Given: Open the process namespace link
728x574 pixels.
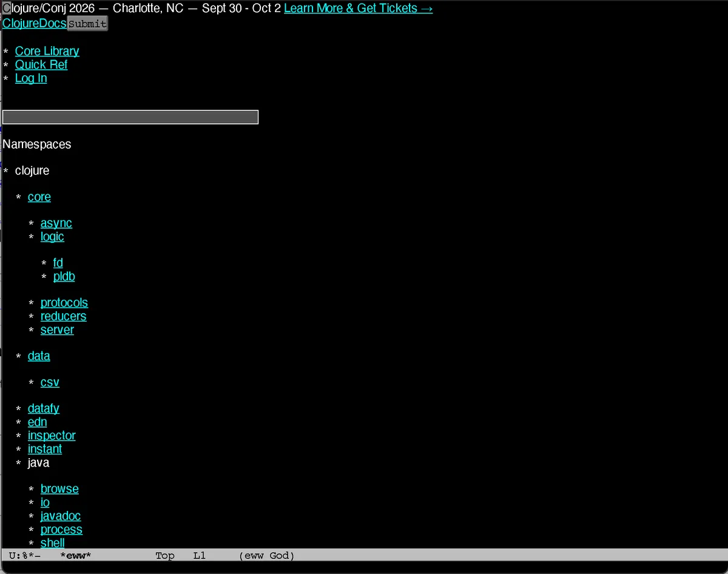Looking at the screenshot, I should (61, 530).
